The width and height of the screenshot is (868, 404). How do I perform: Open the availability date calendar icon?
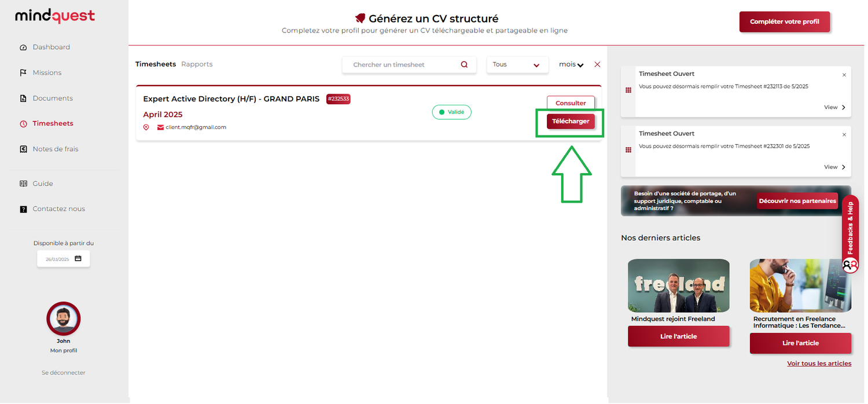(78, 259)
